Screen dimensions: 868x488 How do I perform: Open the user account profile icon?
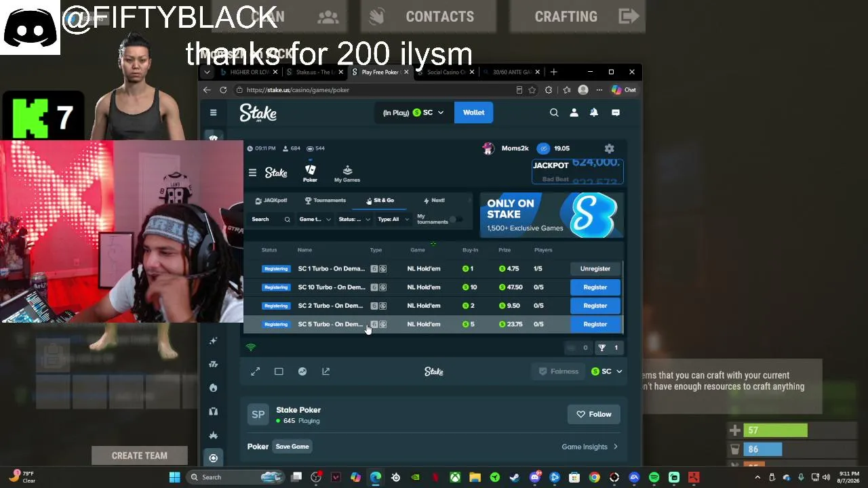574,113
